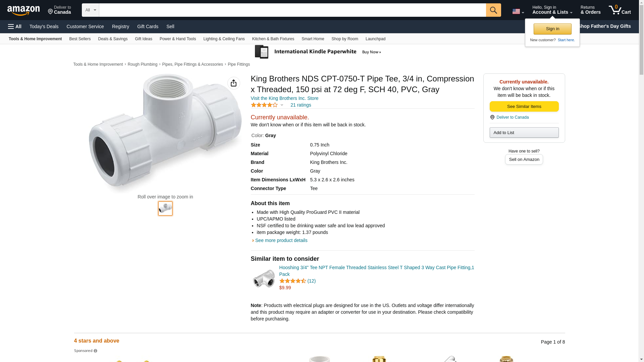Open the Best Sellers tab

80,39
